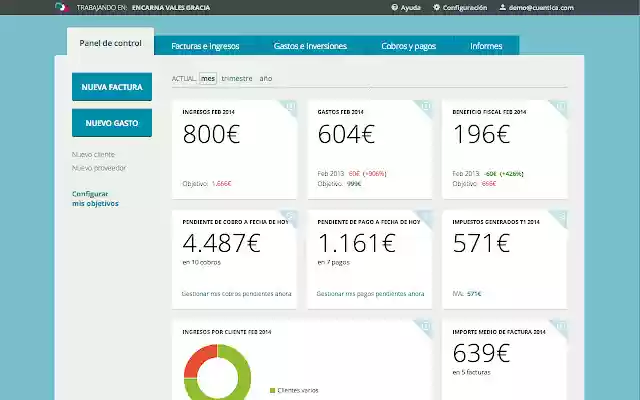The height and width of the screenshot is (400, 640).
Task: Open Configurar mis objetivos link
Action: click(96, 198)
